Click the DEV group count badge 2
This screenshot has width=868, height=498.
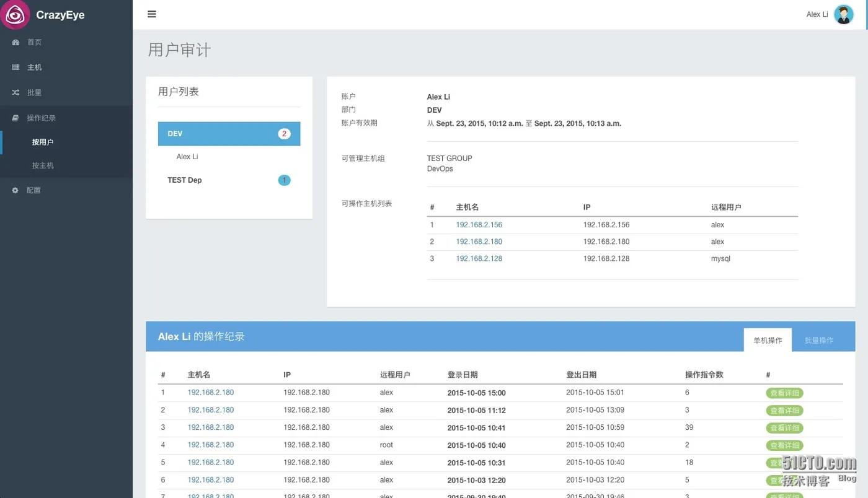point(284,134)
